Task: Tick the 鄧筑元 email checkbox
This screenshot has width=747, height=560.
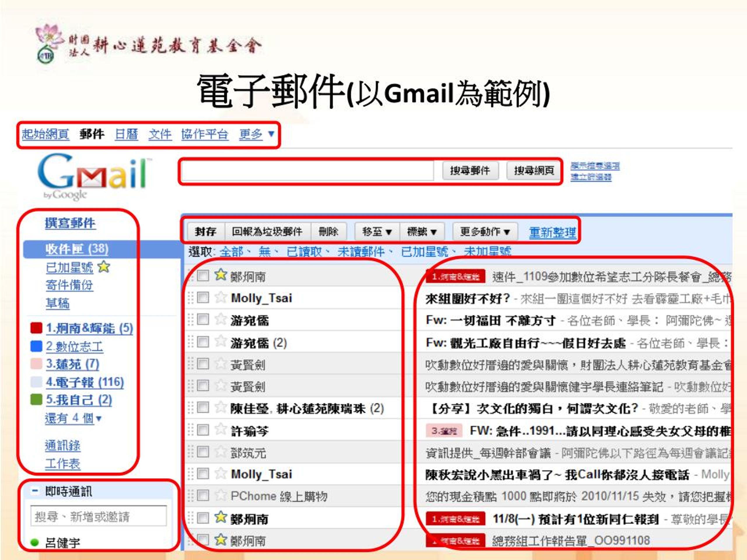Action: pos(203,452)
